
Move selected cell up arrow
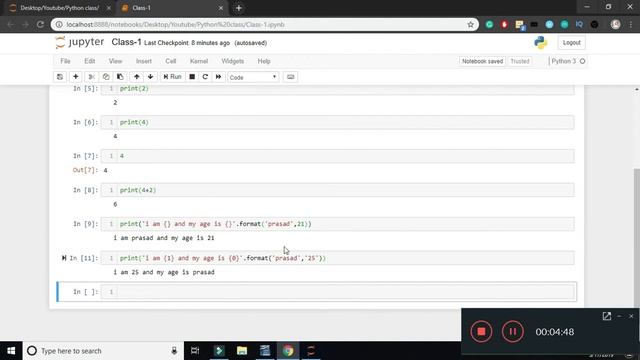point(137,77)
